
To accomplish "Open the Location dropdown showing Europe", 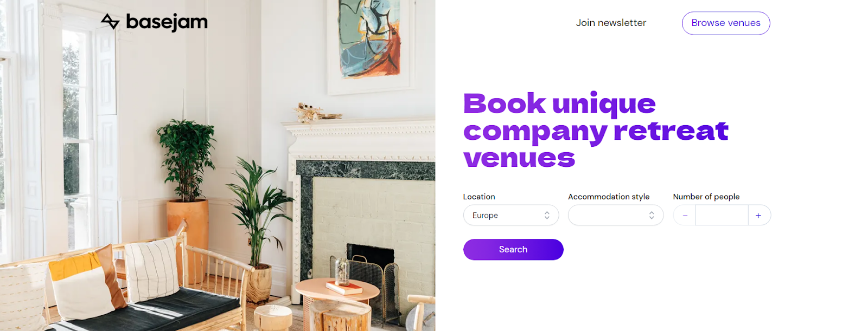I will click(511, 215).
